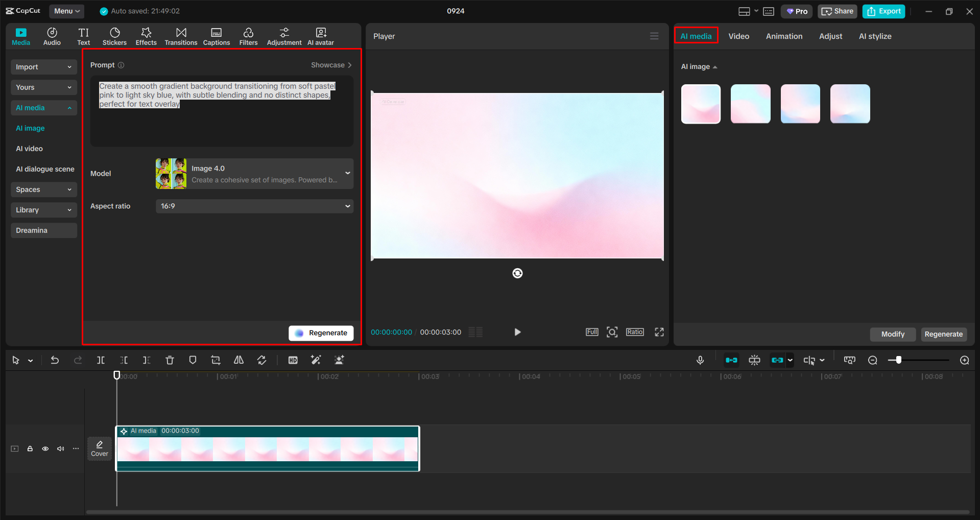Click the microphone record voiceover icon
980x520 pixels.
click(700, 360)
